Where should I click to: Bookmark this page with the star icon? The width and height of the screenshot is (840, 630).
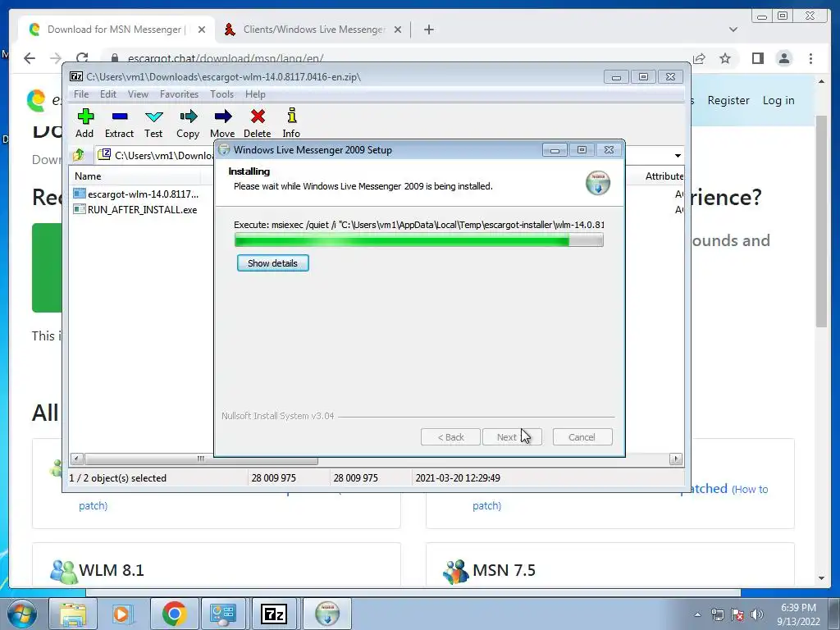725,58
